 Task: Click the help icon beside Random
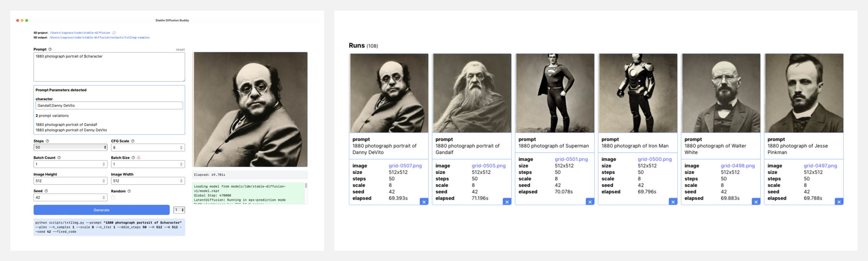click(x=129, y=191)
